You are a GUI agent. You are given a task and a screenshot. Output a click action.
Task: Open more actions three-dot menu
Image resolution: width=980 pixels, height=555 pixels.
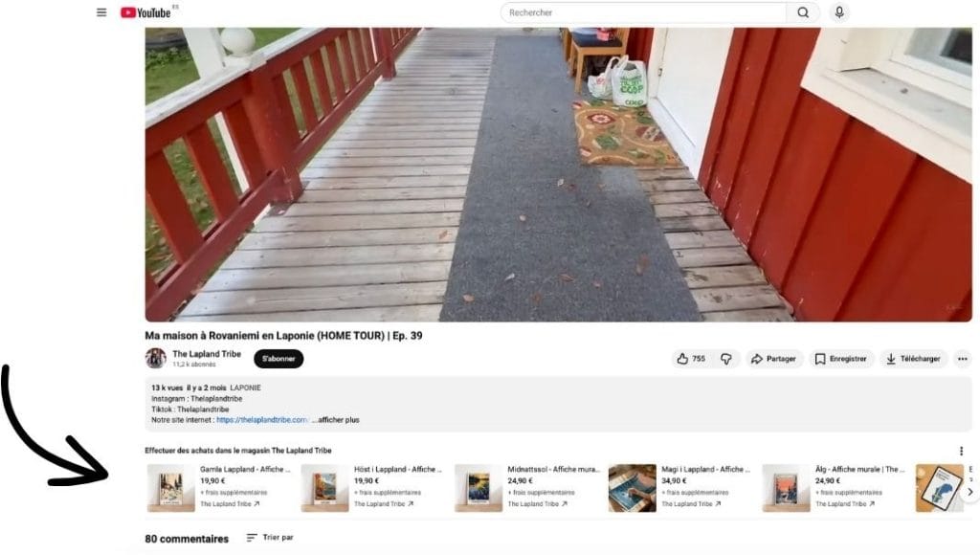tap(963, 359)
